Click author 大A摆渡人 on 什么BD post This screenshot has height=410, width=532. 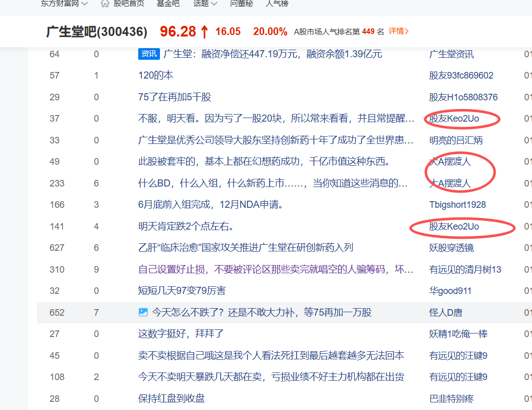[450, 183]
